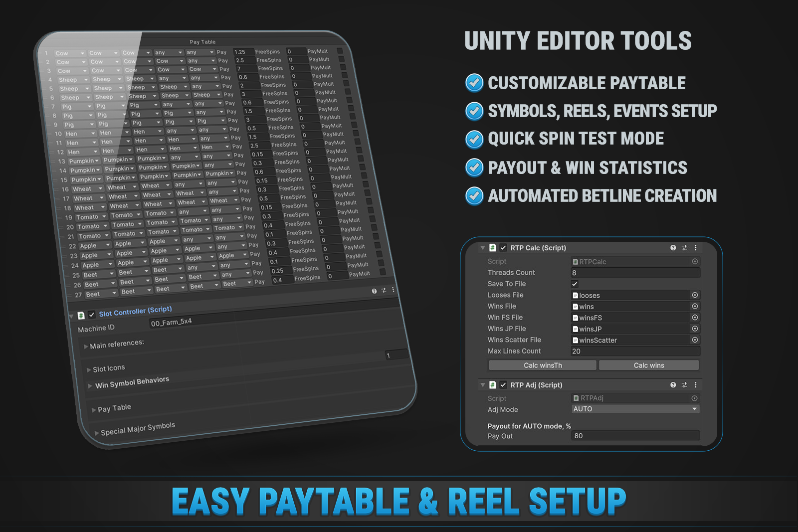Click the Pay Out value field
Screen dimensions: 798x532
pos(635,436)
